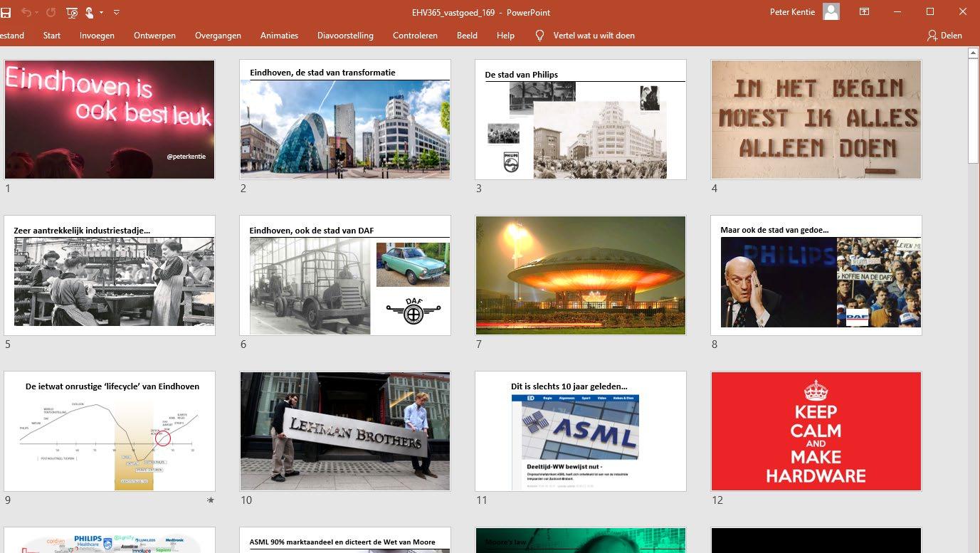Open the ribbon display options icon

[x=864, y=12]
